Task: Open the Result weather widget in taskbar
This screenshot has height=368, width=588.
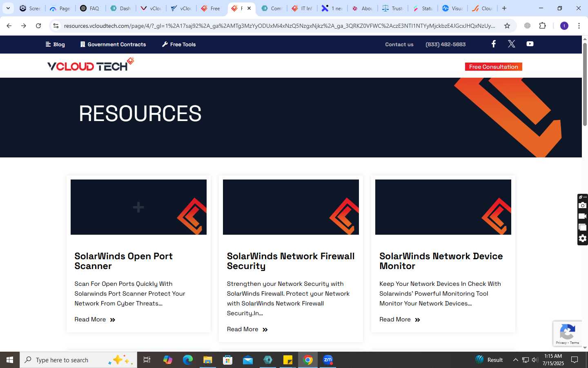Action: click(489, 360)
